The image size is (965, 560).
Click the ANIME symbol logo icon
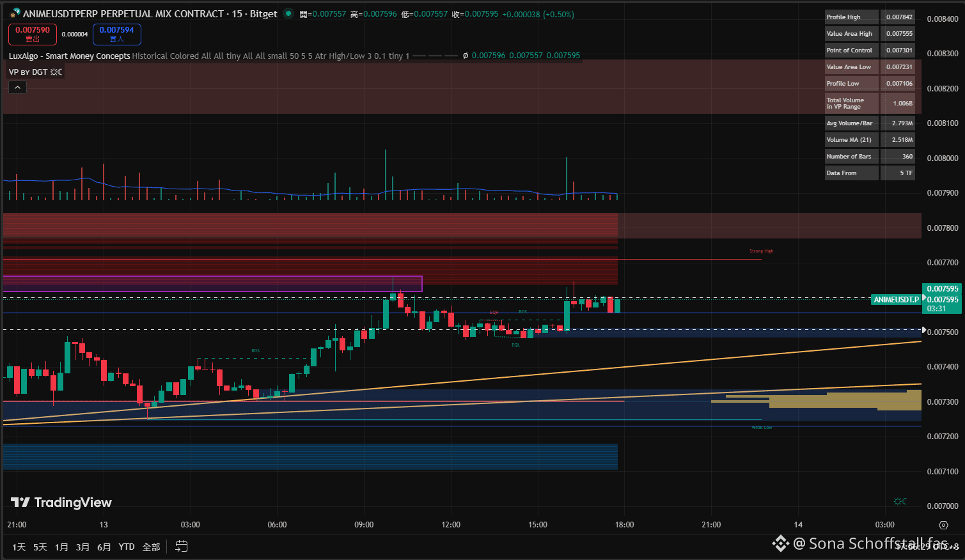tap(15, 13)
